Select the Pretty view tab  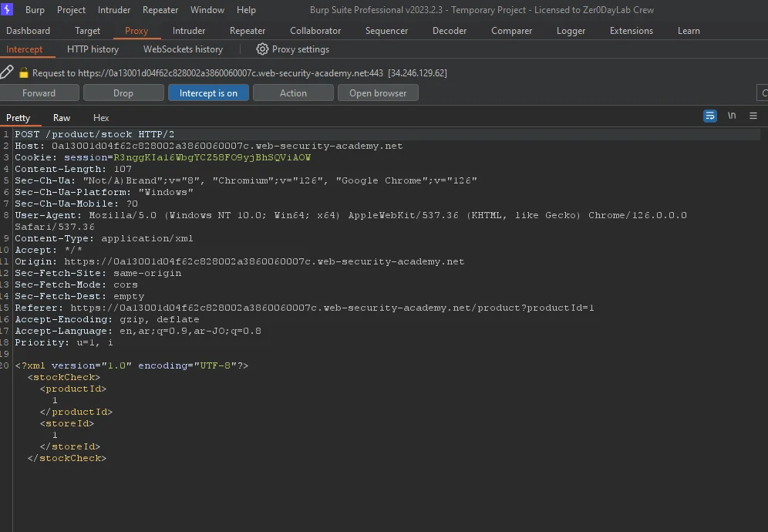pos(19,117)
